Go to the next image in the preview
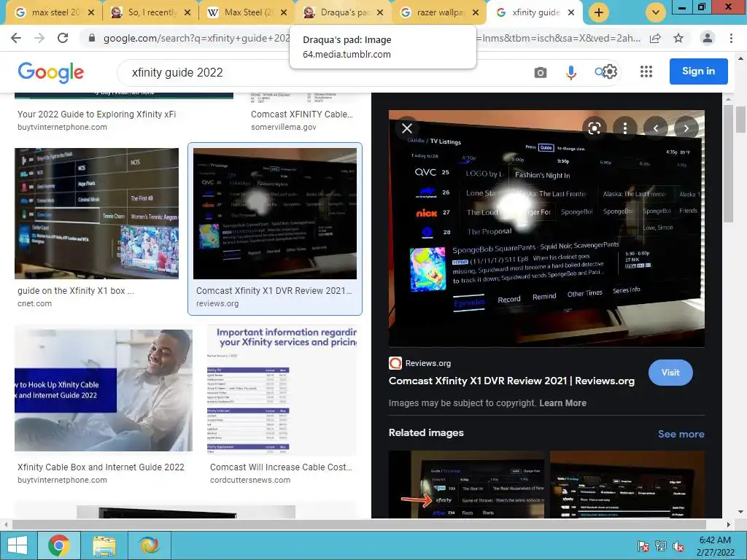The height and width of the screenshot is (560, 747). pyautogui.click(x=686, y=128)
